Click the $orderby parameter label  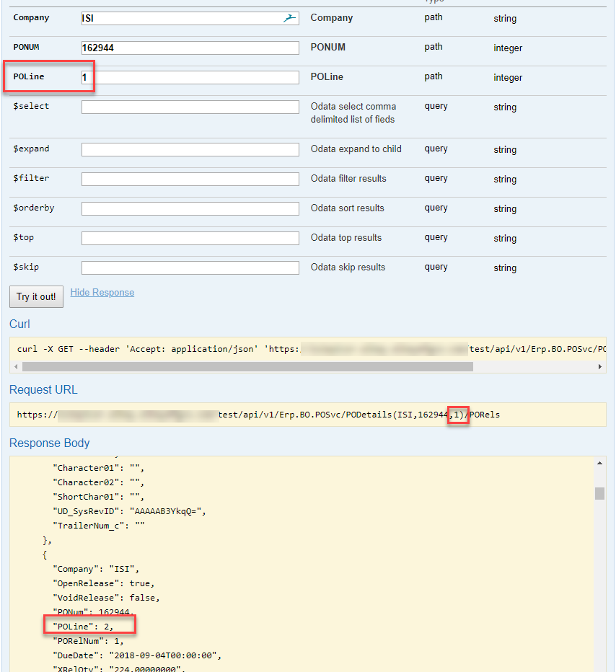[x=34, y=208]
